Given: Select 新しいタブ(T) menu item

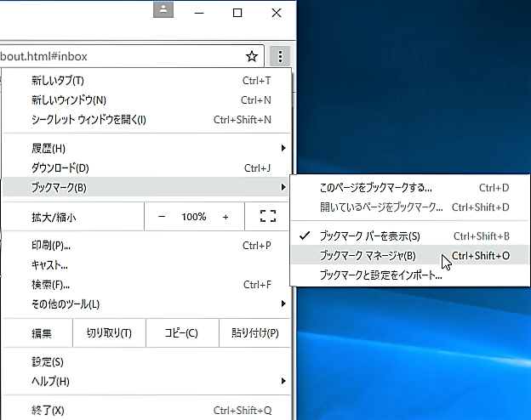Looking at the screenshot, I should click(146, 81).
